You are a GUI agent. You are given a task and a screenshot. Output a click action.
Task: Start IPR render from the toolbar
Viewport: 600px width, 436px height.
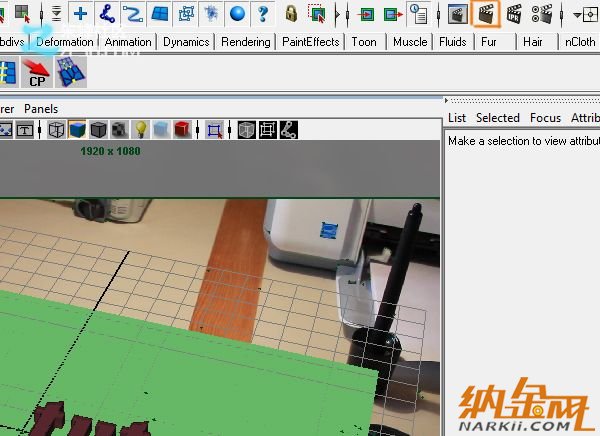coord(514,14)
